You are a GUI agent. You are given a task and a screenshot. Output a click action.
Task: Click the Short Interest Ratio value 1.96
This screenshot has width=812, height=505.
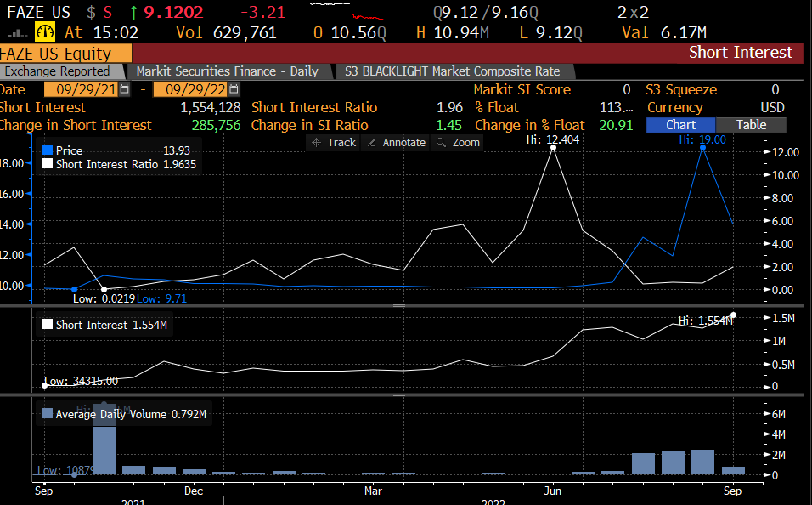coord(449,107)
